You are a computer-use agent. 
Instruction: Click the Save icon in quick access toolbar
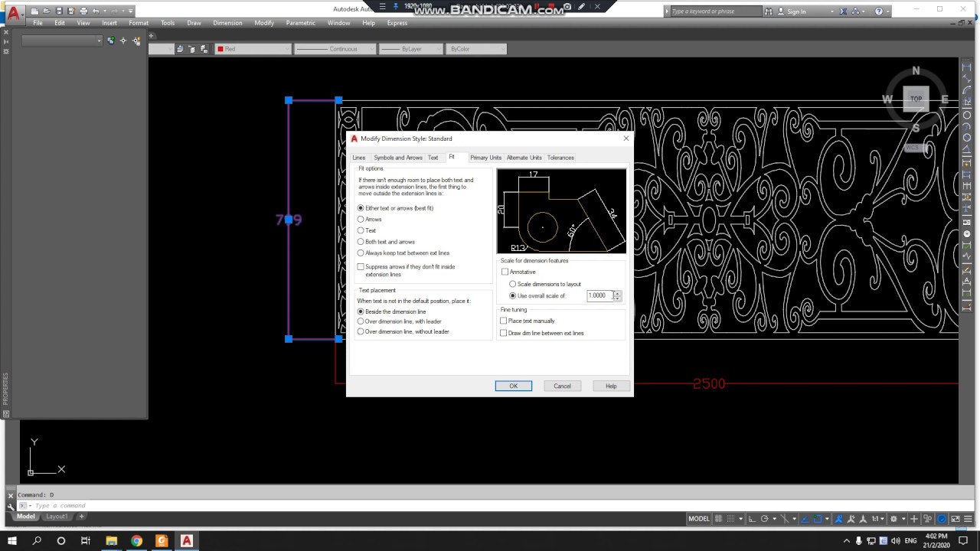tap(59, 11)
